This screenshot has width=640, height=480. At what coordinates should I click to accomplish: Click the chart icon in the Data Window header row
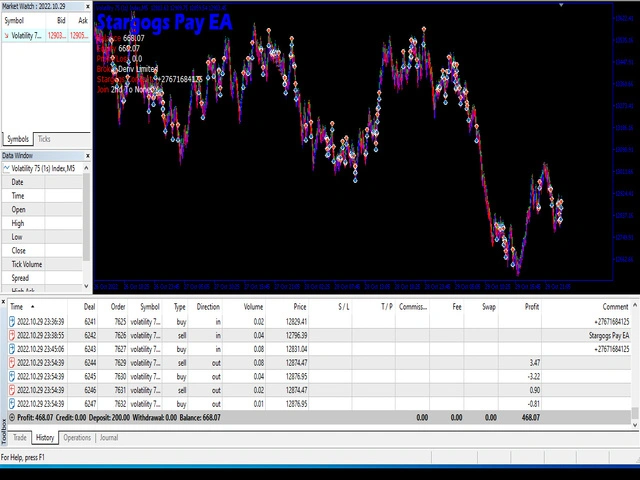(6, 168)
